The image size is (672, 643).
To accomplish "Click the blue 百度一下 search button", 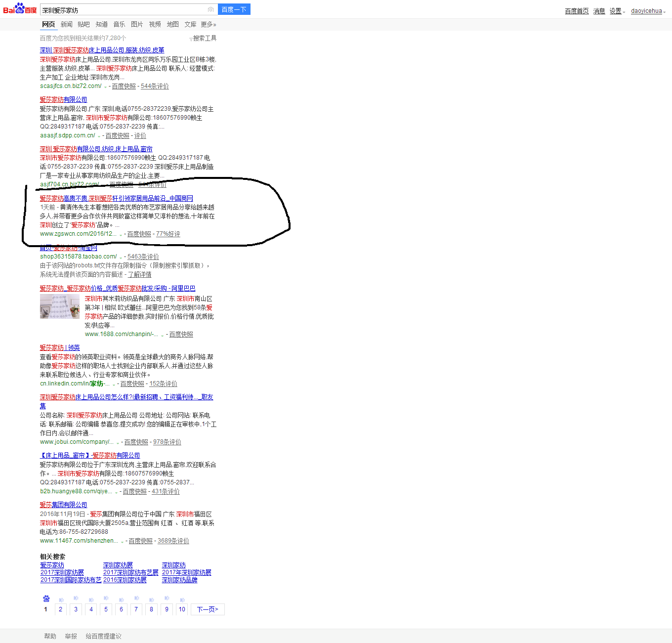I will 234,9.
